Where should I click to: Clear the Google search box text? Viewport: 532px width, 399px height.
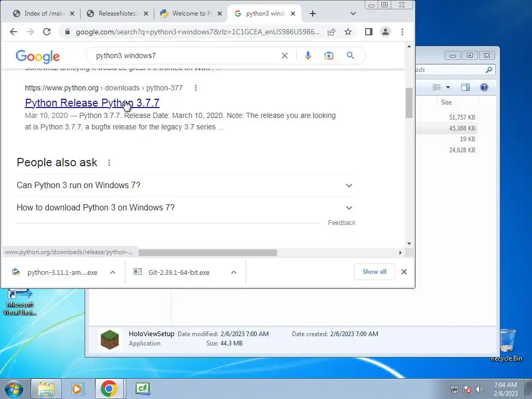pyautogui.click(x=285, y=56)
